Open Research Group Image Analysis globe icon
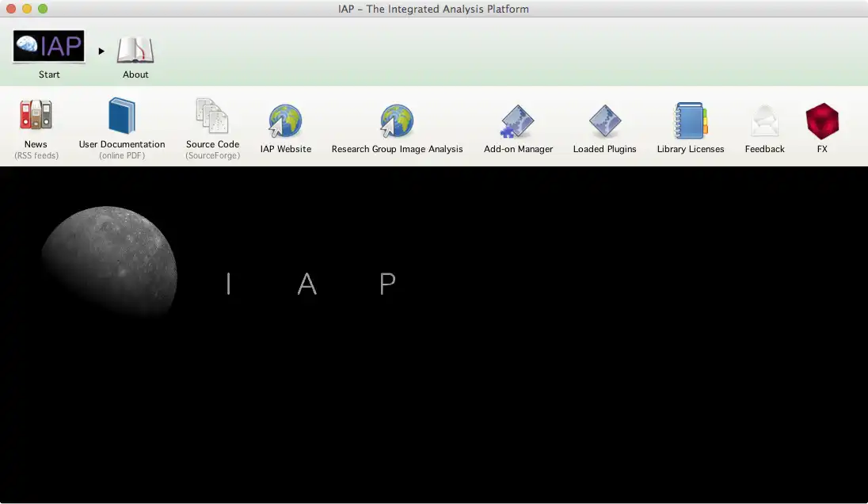Screen dimensions: 868x504 pyautogui.click(x=396, y=120)
